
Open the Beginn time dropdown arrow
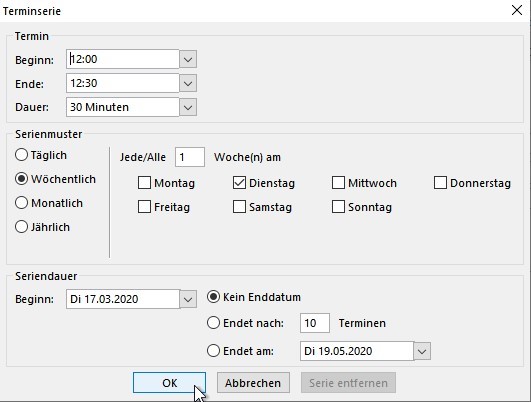click(x=188, y=60)
